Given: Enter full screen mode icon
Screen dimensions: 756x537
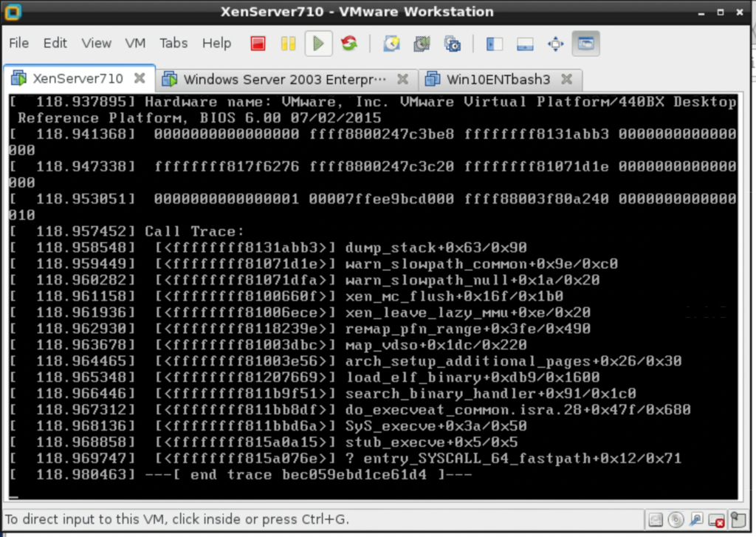Looking at the screenshot, I should point(555,44).
